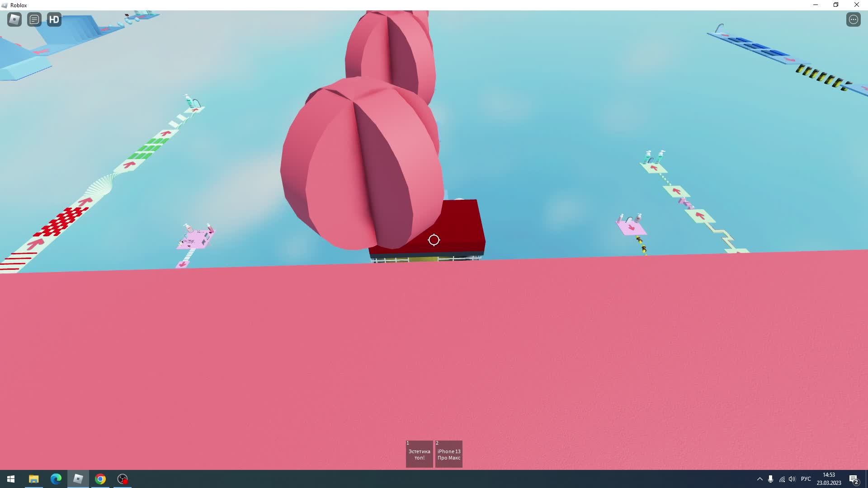Image resolution: width=868 pixels, height=488 pixels.
Task: Open the volume speaker control
Action: tap(792, 479)
